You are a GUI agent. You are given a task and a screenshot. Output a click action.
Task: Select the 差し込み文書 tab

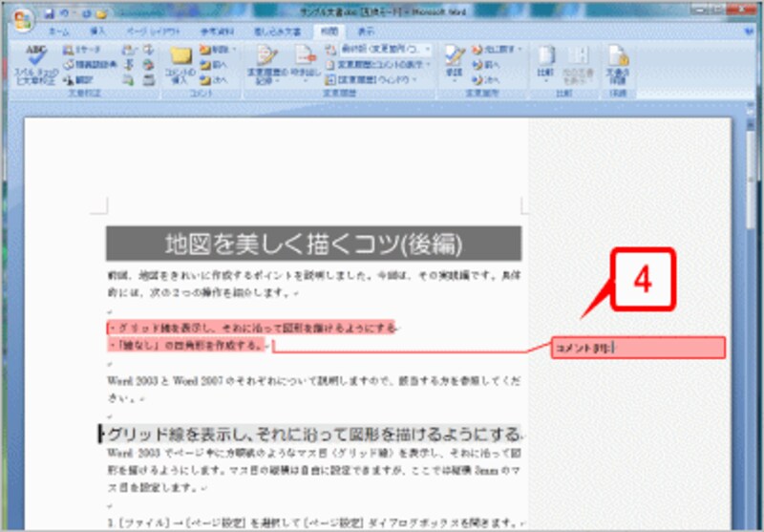(278, 32)
